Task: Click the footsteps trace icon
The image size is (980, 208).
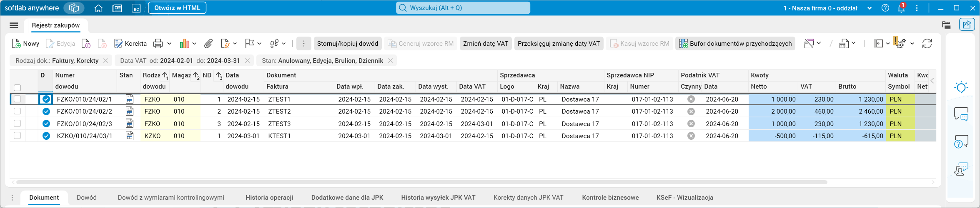Action: click(274, 44)
